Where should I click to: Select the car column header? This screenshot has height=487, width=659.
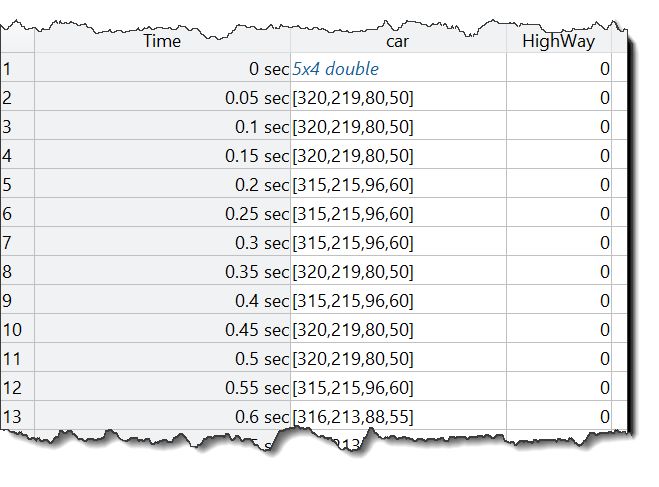[398, 41]
